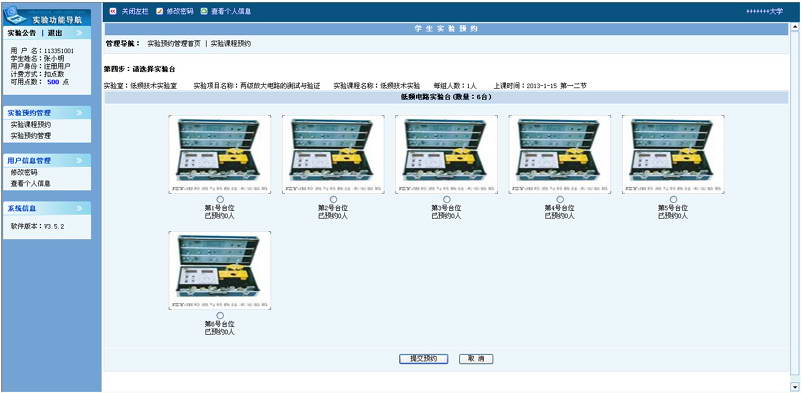Select radio button for 第1号台位
The image size is (802, 393).
pos(220,199)
